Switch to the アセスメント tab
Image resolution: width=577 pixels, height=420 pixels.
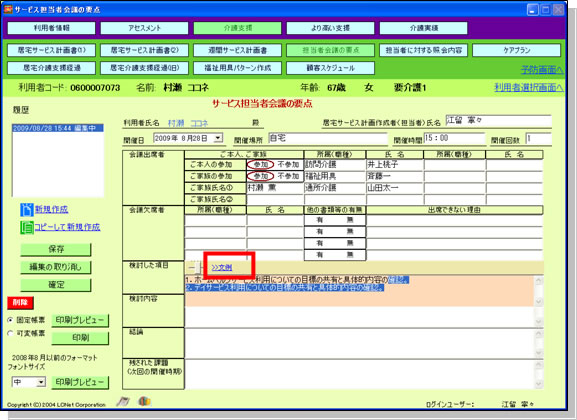[144, 28]
